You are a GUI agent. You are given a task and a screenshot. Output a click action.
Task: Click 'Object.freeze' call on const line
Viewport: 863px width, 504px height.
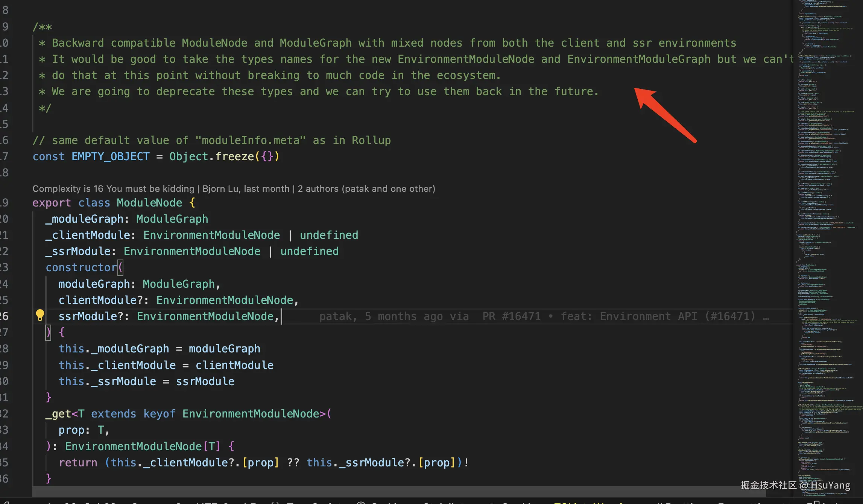tap(211, 156)
